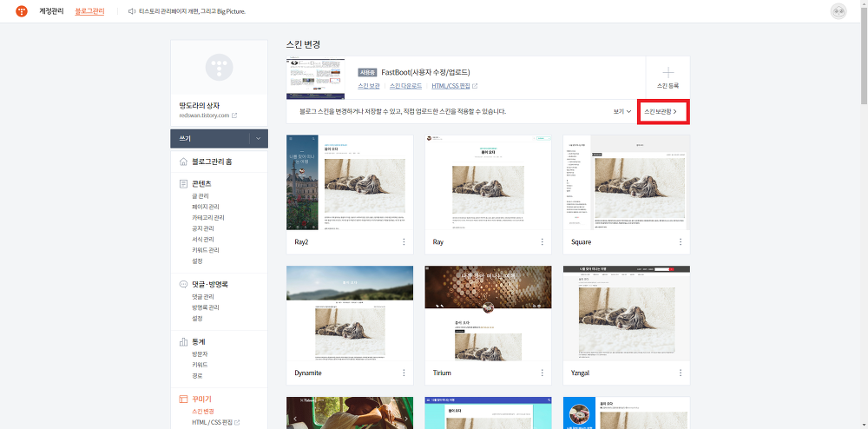Viewport: 868px width, 429px height.
Task: Open more options for Square skin
Action: [x=681, y=242]
